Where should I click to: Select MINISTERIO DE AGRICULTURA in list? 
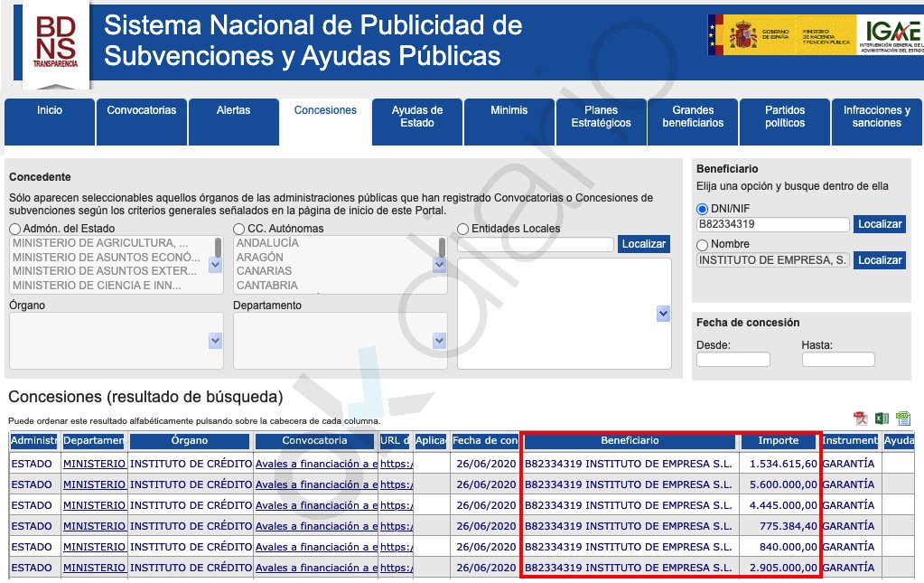click(x=101, y=243)
